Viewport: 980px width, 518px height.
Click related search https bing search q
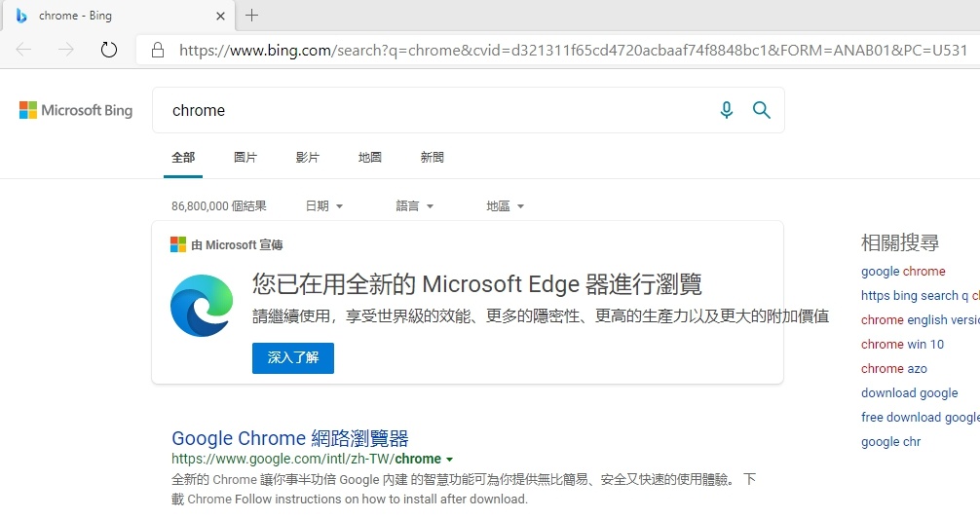pos(920,296)
